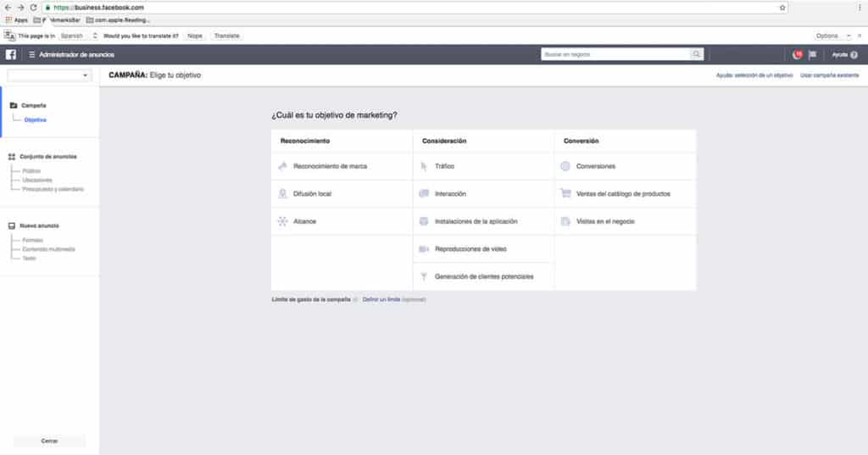The image size is (868, 455).
Task: Choose the Interacción objective icon
Action: pos(424,194)
